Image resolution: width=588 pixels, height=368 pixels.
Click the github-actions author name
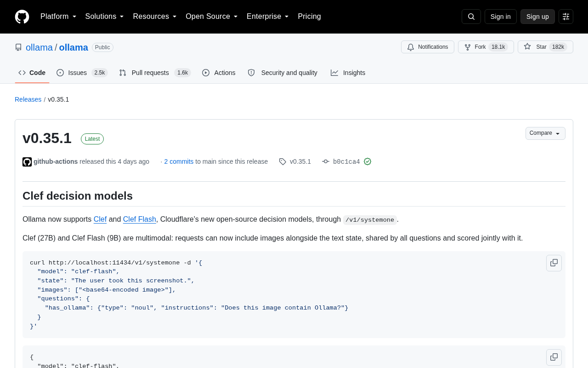click(56, 161)
